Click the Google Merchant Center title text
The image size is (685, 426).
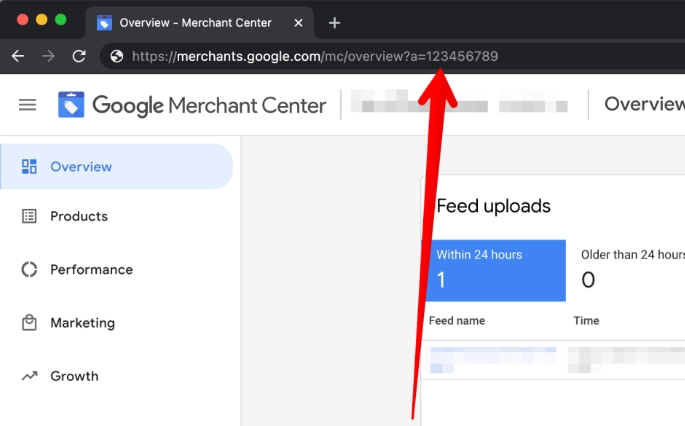pyautogui.click(x=209, y=105)
